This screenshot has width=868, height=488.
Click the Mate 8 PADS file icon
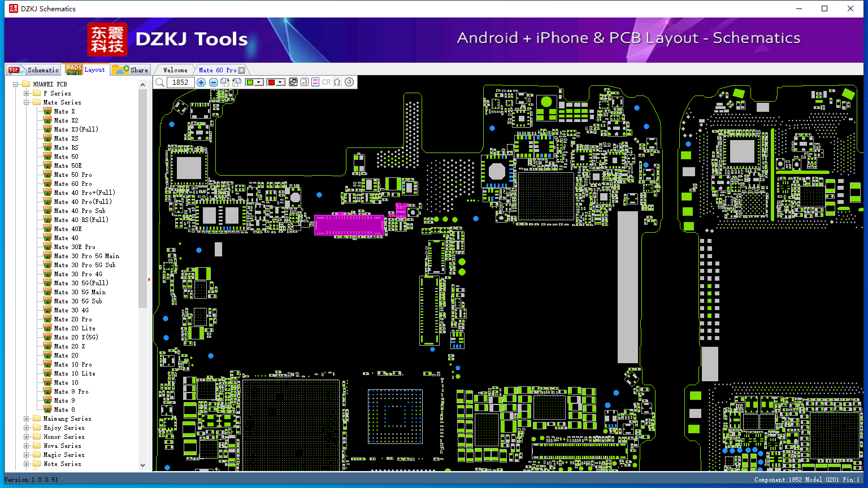[x=47, y=409]
